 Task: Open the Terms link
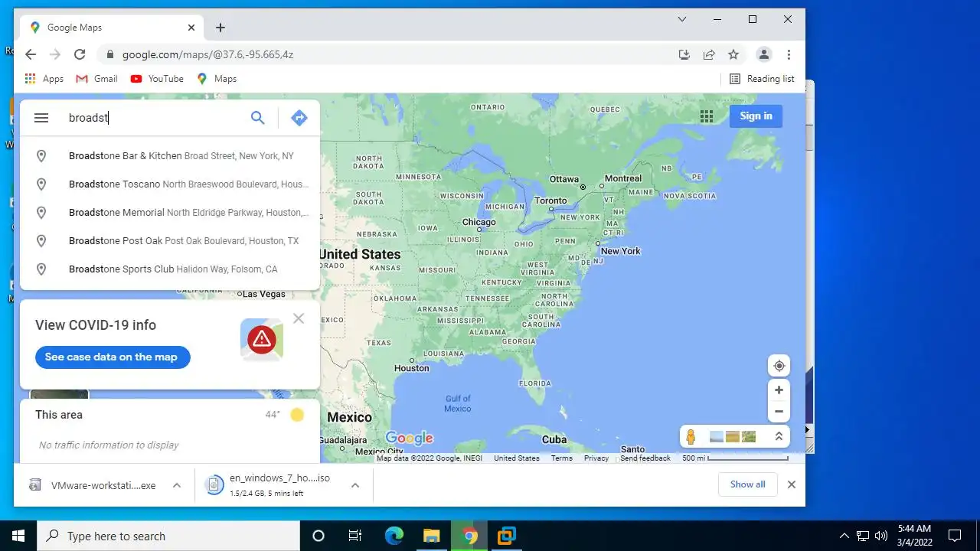click(561, 458)
